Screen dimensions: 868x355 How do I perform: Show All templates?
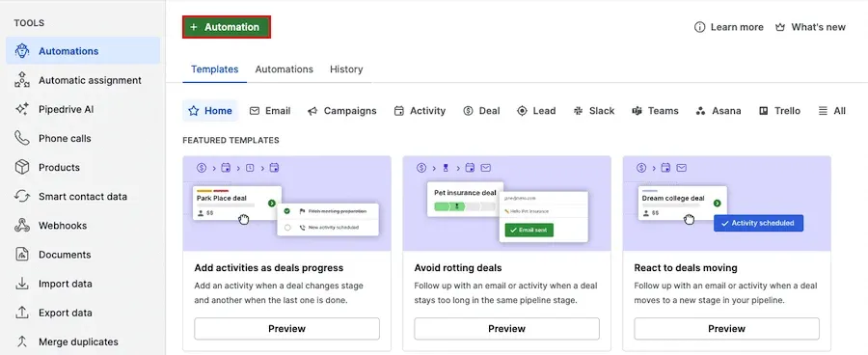pyautogui.click(x=832, y=111)
